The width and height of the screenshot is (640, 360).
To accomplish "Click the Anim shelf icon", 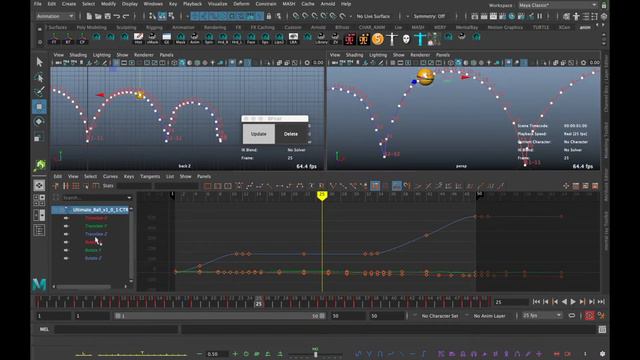I will 195,38.
